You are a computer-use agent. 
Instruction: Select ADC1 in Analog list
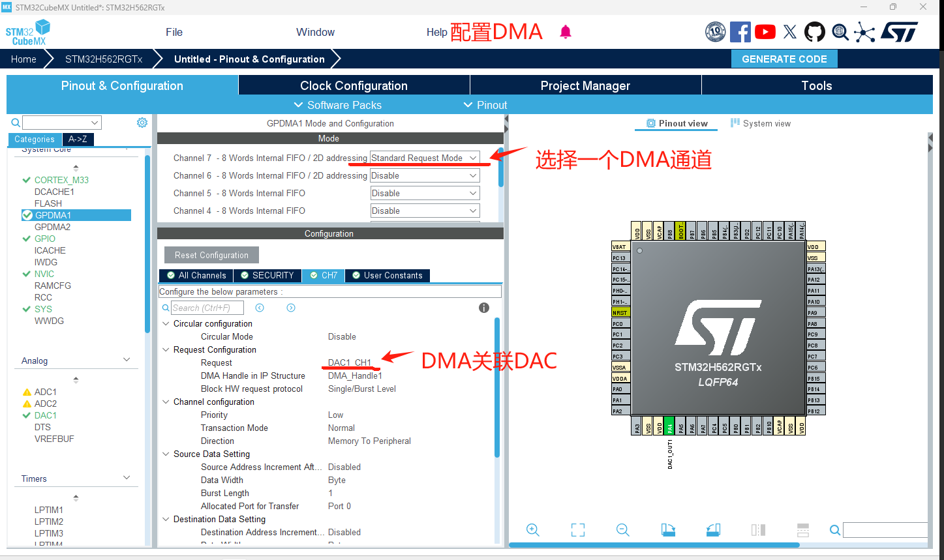click(46, 392)
